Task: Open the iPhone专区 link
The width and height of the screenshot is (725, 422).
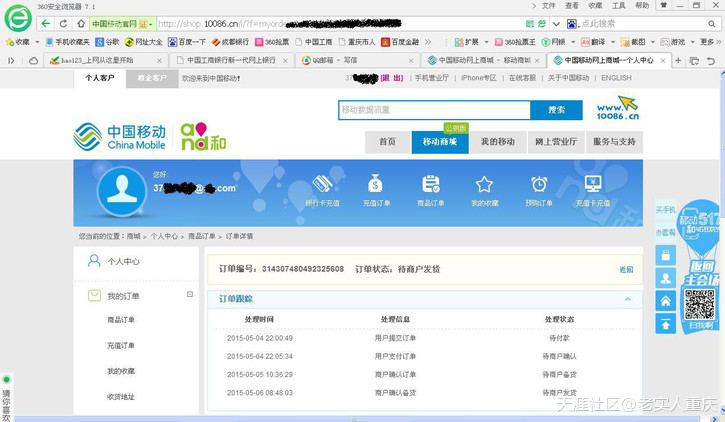Action: click(x=479, y=78)
